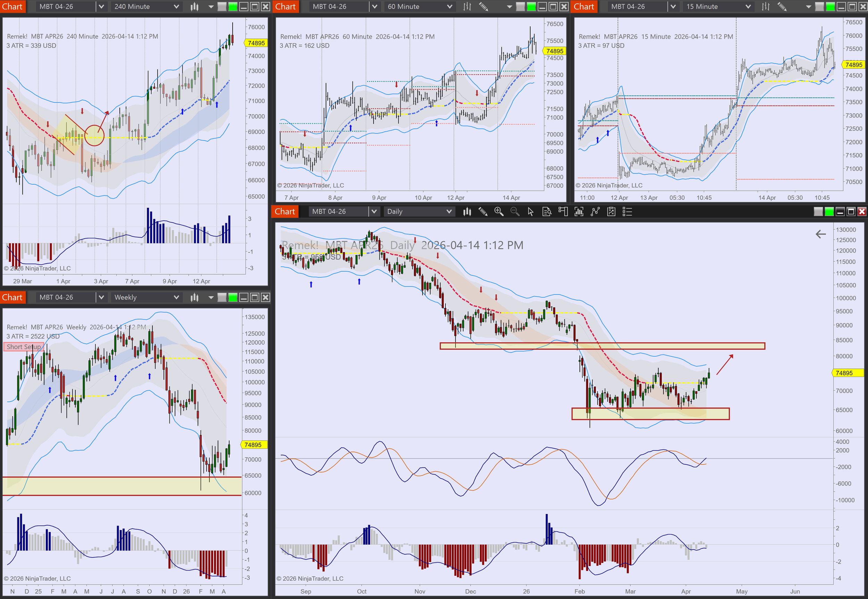868x599 pixels.
Task: Open drawing tools pencil on 60 Minute chart
Action: [483, 6]
